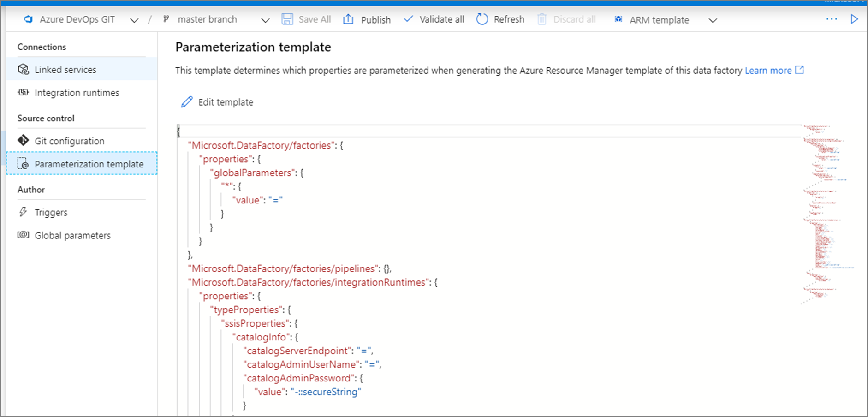Click the Parameterization template file icon
Viewport: 868px width, 417px height.
pos(23,164)
